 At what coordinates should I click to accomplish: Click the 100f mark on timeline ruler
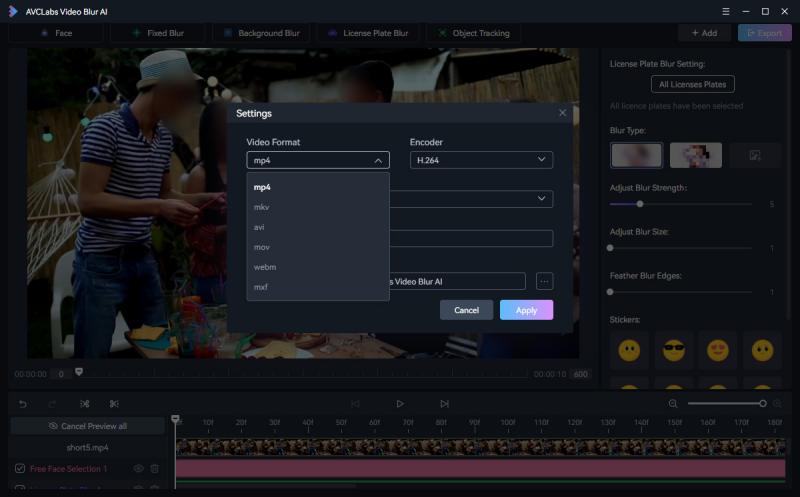(x=508, y=423)
